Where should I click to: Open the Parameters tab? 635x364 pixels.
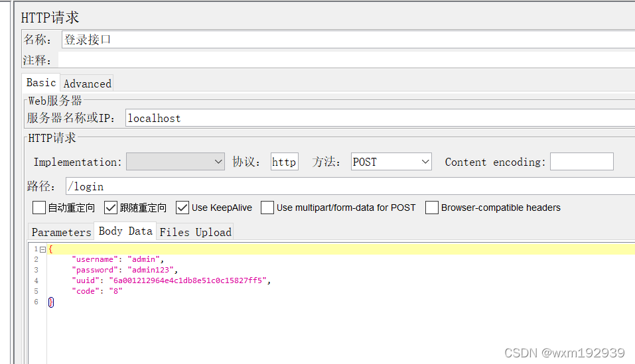click(61, 232)
